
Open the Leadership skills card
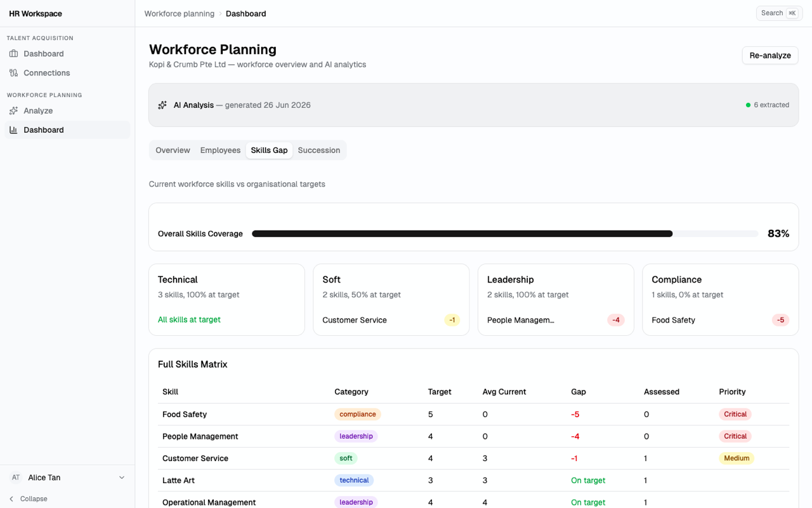(556, 300)
